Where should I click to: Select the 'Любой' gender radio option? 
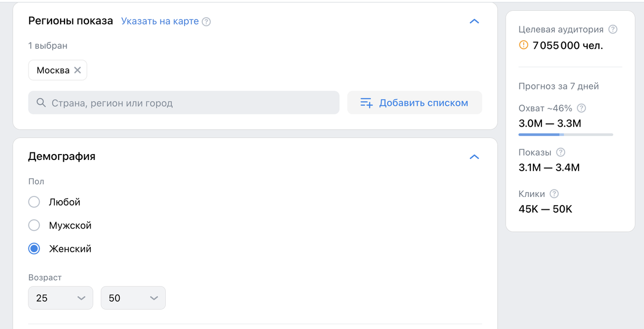tap(34, 202)
